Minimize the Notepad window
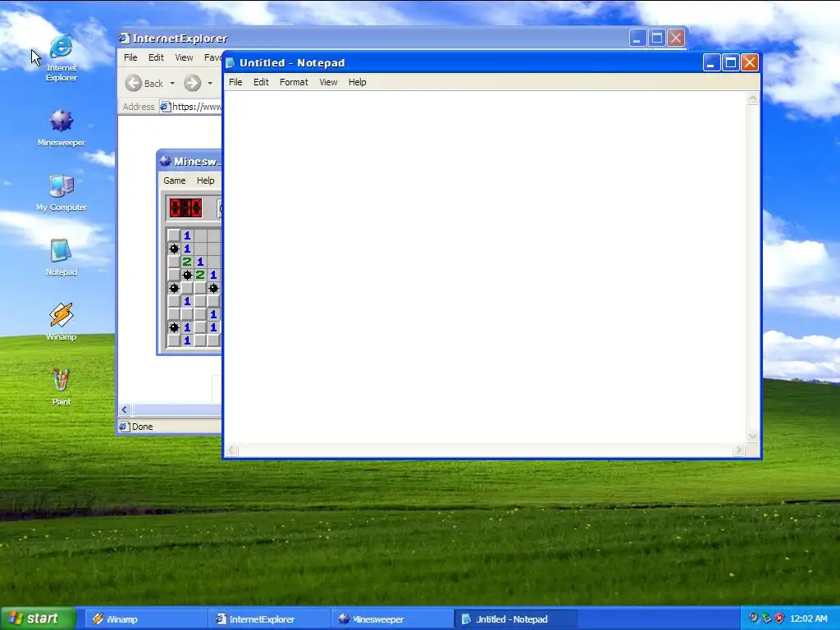Screen dimensions: 840x630 pyautogui.click(x=711, y=62)
